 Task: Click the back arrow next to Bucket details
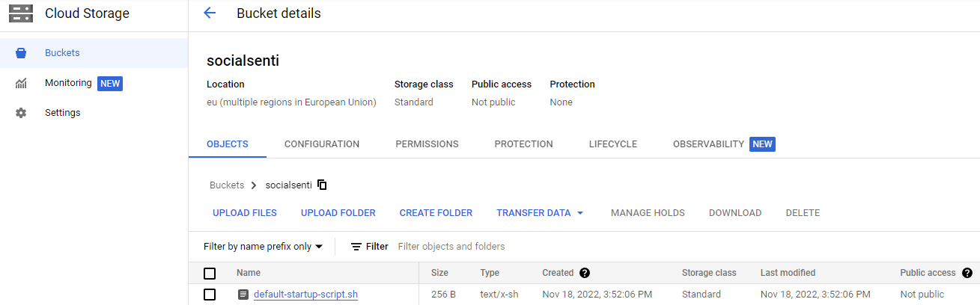pyautogui.click(x=210, y=13)
